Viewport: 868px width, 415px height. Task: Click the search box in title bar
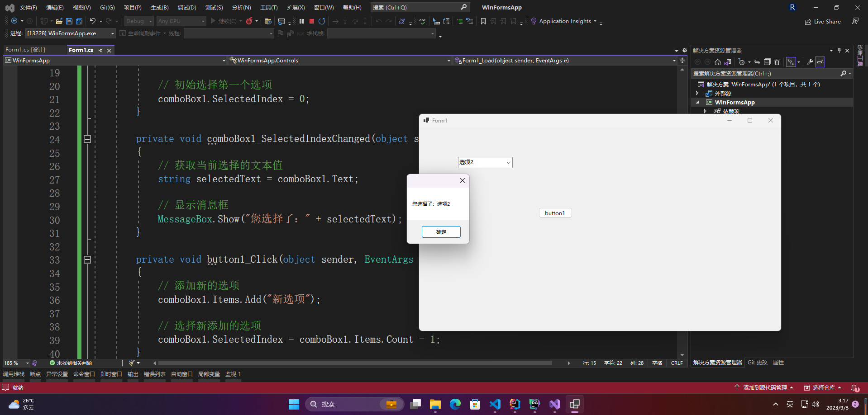(x=420, y=7)
